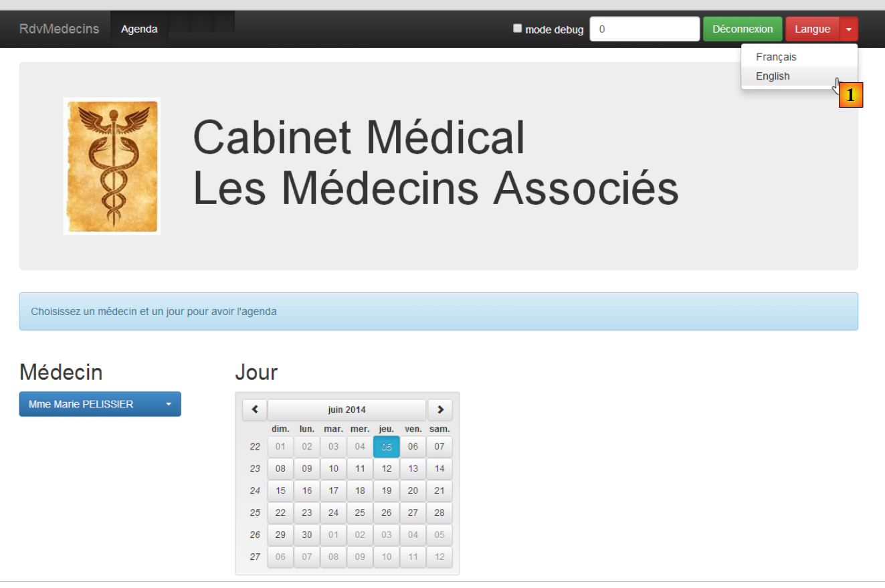Viewport: 885px width, 588px height.
Task: Go to next month in calendar
Action: [x=440, y=410]
